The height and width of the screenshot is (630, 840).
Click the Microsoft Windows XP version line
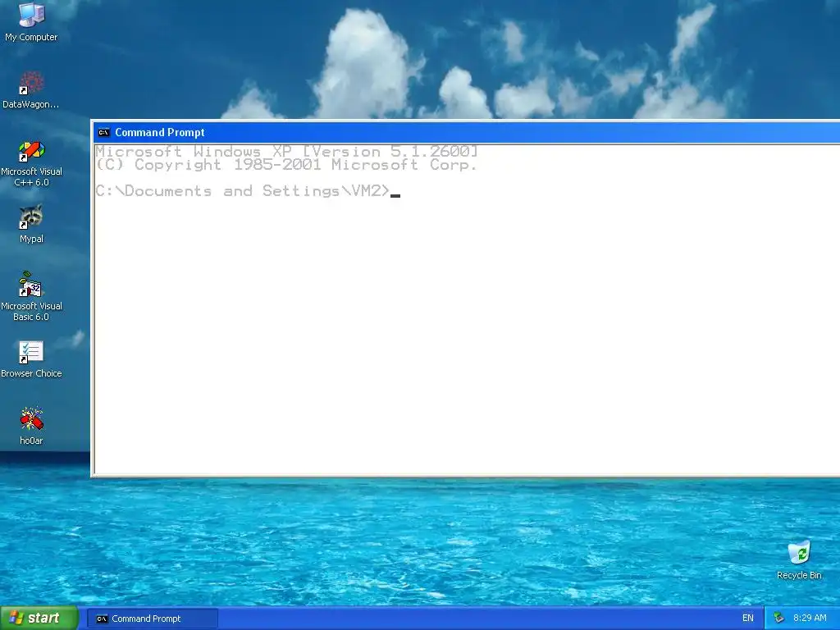[286, 152]
